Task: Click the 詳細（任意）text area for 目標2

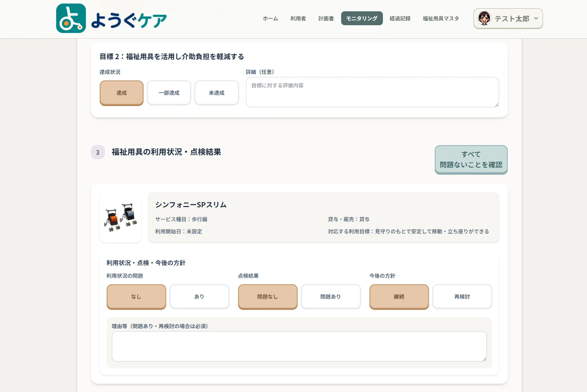Action: [372, 92]
